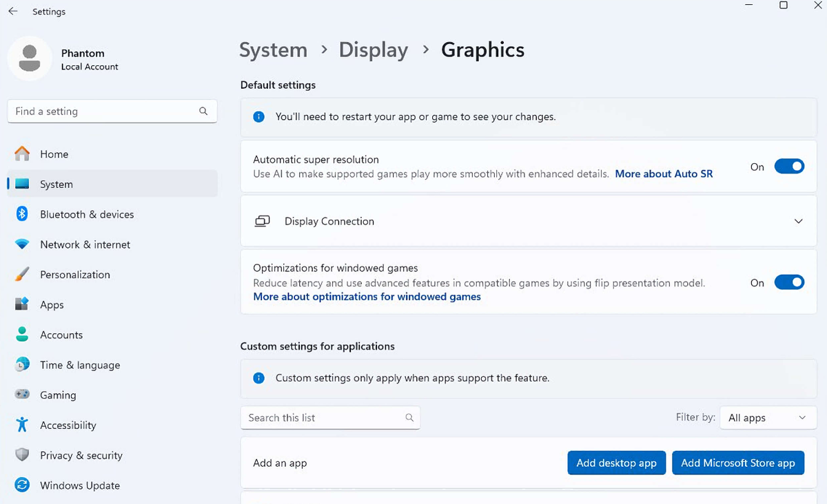Click the Search this list field
The height and width of the screenshot is (504, 827).
click(x=324, y=418)
